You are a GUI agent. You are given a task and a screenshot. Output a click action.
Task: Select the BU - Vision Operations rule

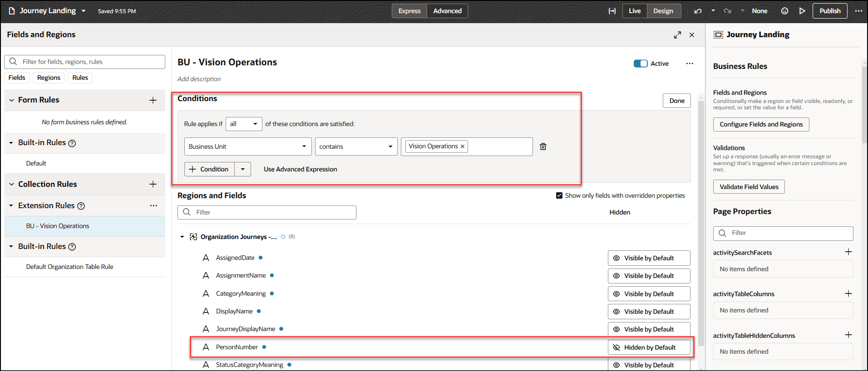(x=84, y=226)
